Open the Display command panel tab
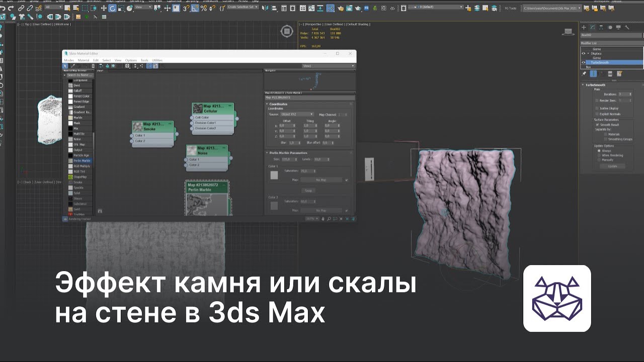Screen dimensions: 644x362 coord(618,27)
